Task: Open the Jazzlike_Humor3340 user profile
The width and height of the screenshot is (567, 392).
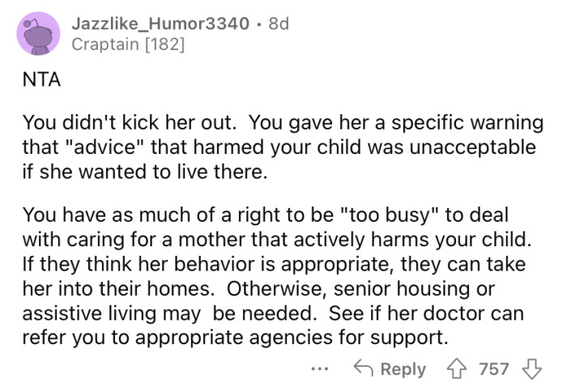Action: click(x=160, y=23)
